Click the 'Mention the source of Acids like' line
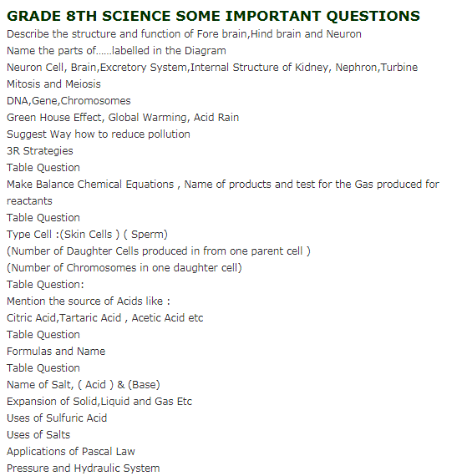The image size is (467, 476). coord(89,301)
